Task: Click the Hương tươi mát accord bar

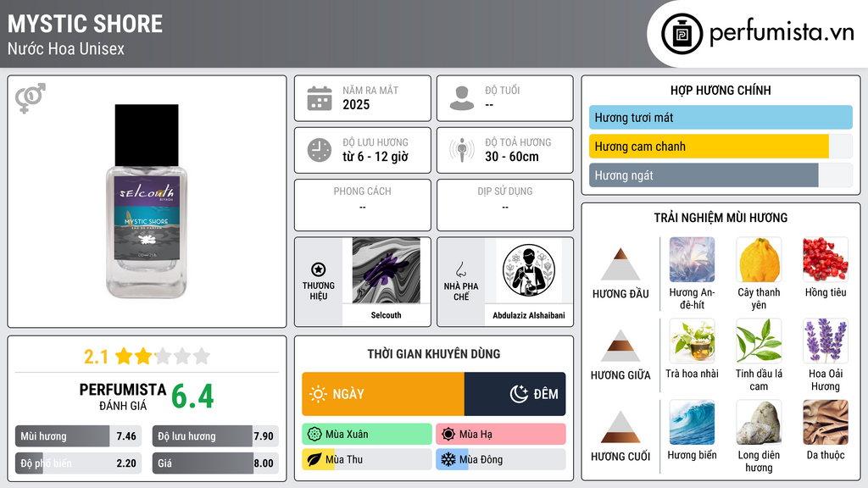Action: (x=721, y=117)
